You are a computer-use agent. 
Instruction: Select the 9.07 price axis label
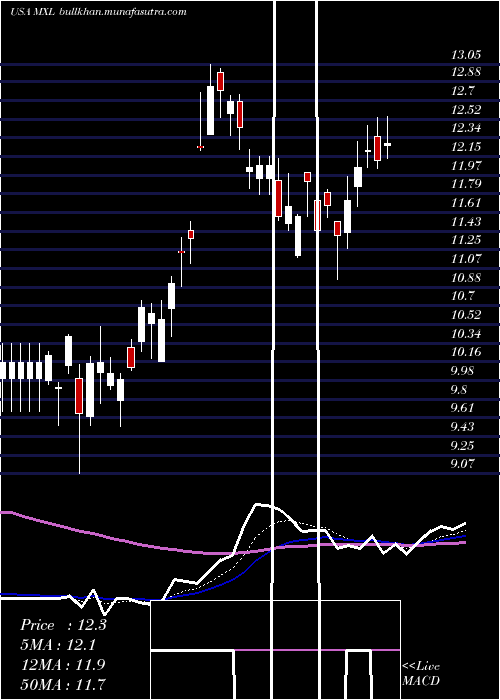point(463,464)
